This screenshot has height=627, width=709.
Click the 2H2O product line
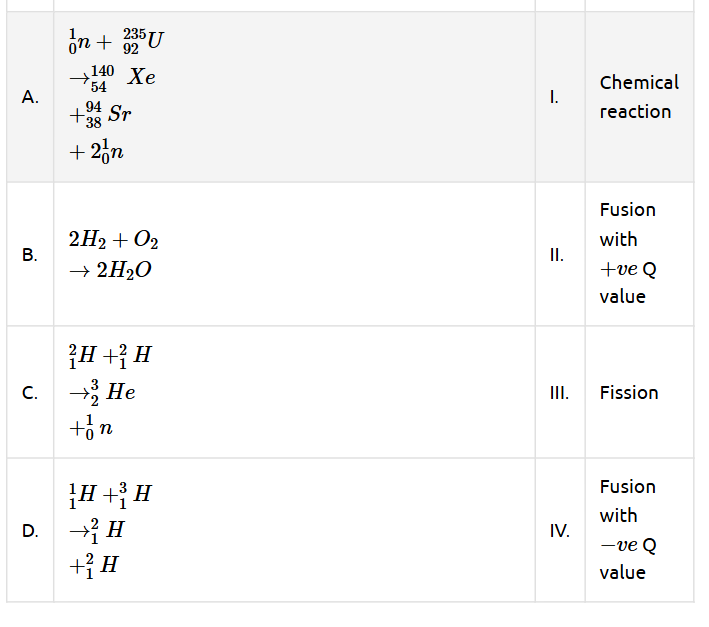point(111,271)
